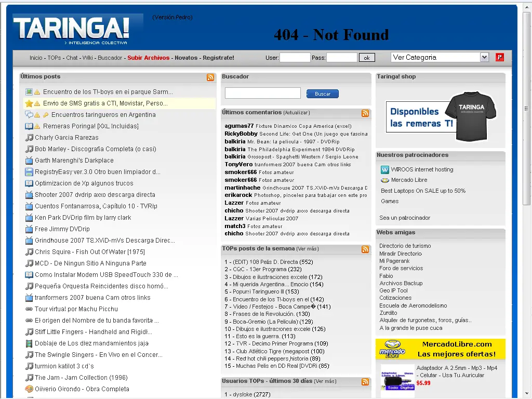Focus the Buscador search text field

[262, 93]
